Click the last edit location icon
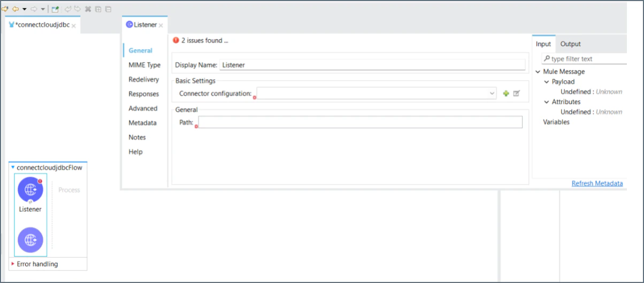This screenshot has width=644, height=283. tap(5, 9)
